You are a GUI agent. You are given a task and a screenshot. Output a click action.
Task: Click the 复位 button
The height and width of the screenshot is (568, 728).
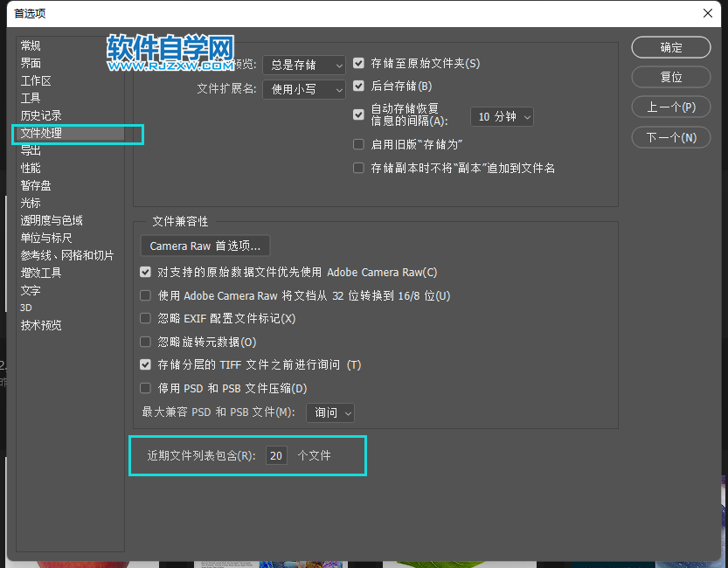671,77
